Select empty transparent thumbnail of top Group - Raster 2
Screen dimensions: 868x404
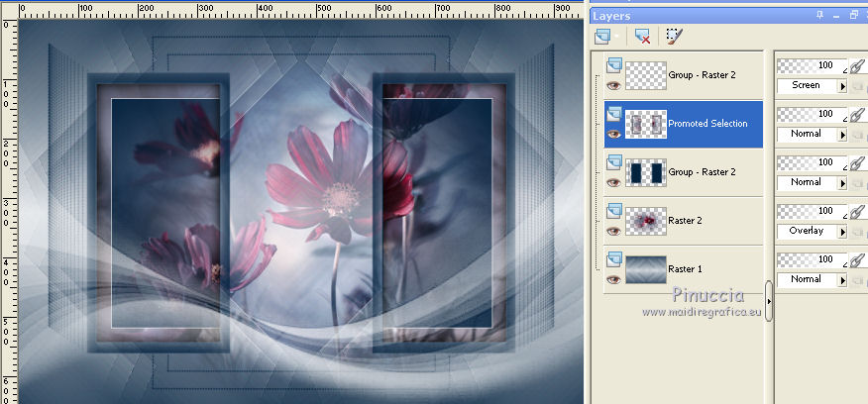pos(646,75)
